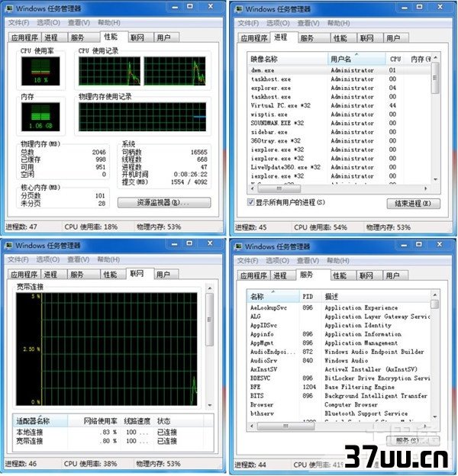This screenshot has width=458, height=476.
Task: Click the 物理内存使用记录 graph
Action: (142, 117)
